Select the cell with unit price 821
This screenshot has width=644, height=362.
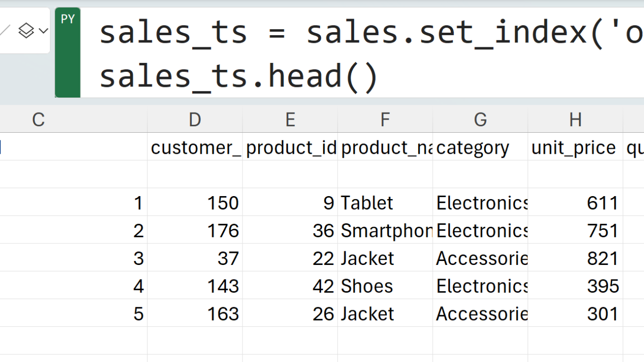575,258
